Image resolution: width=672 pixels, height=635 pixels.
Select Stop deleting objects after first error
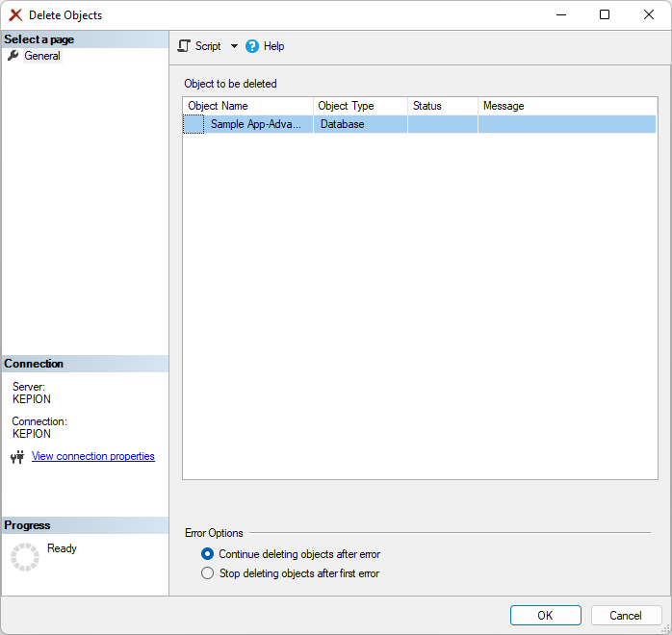tap(207, 573)
